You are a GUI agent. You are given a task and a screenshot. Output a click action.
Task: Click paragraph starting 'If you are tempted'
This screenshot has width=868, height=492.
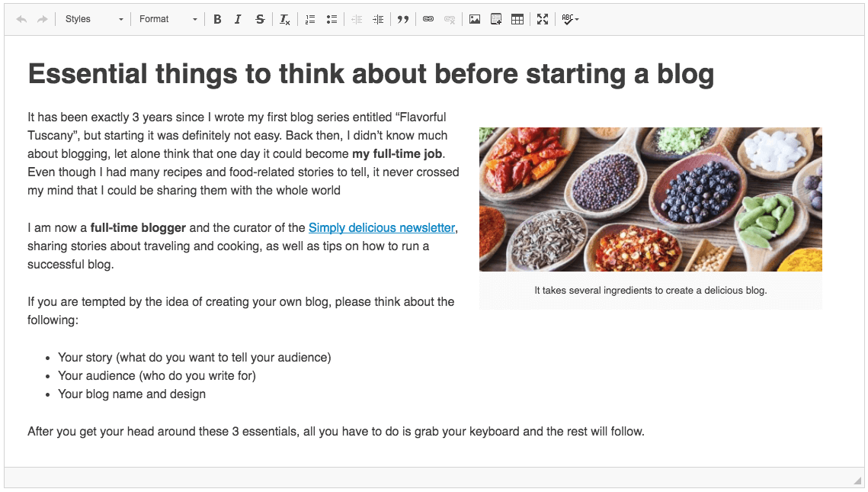[x=241, y=310]
